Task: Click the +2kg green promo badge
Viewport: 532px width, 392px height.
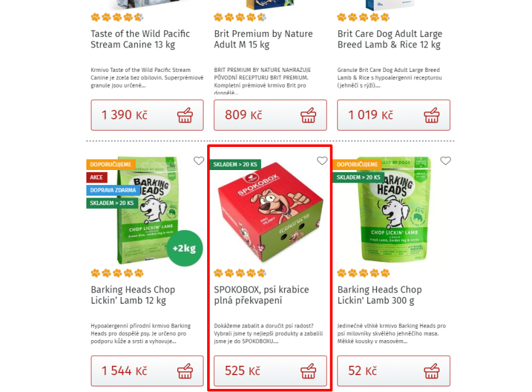Action: pyautogui.click(x=185, y=248)
